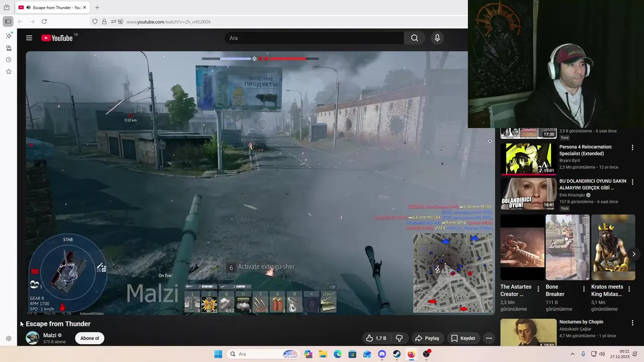Click the Escape from Thunder video title
The width and height of the screenshot is (644, 362).
pyautogui.click(x=58, y=324)
